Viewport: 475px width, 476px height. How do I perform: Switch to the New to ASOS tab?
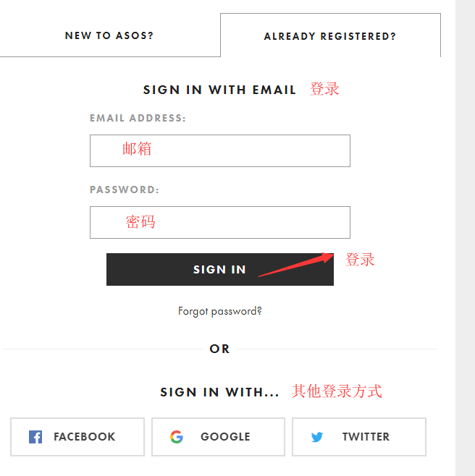click(x=109, y=35)
